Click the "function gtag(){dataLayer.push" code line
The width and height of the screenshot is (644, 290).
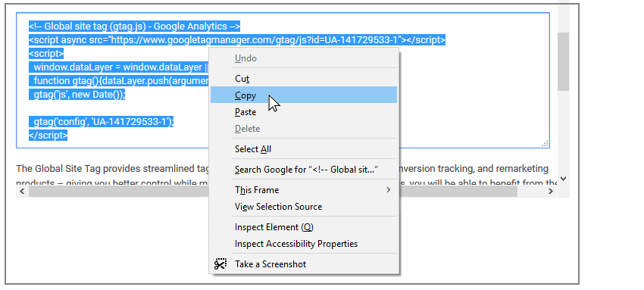click(119, 81)
